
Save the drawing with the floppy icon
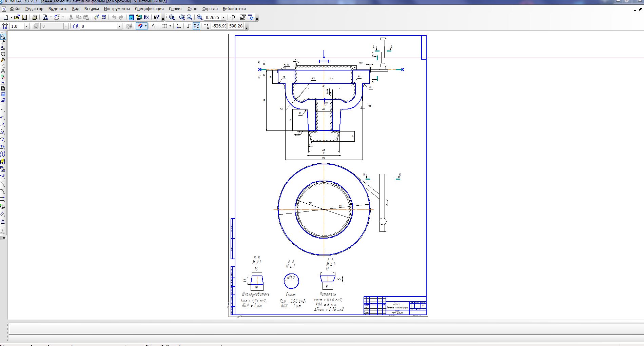coord(24,17)
